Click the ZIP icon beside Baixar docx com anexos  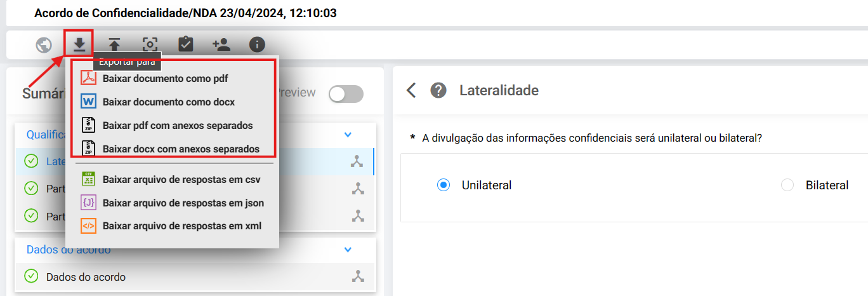point(88,149)
